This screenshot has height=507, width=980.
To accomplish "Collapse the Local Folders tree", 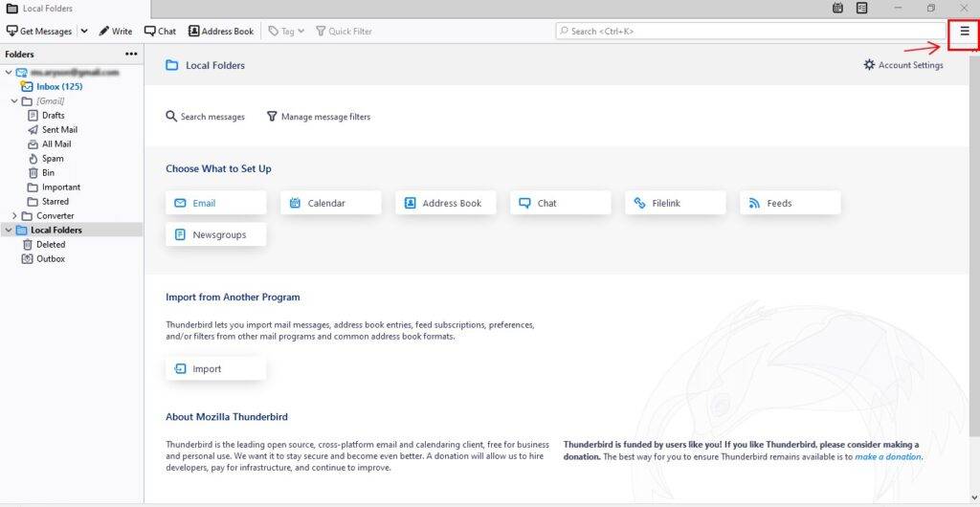I will tap(8, 231).
